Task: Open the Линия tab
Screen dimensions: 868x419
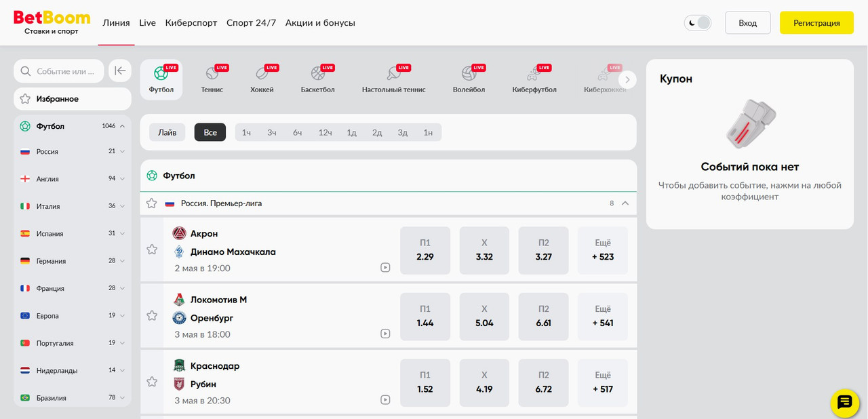Action: click(116, 23)
